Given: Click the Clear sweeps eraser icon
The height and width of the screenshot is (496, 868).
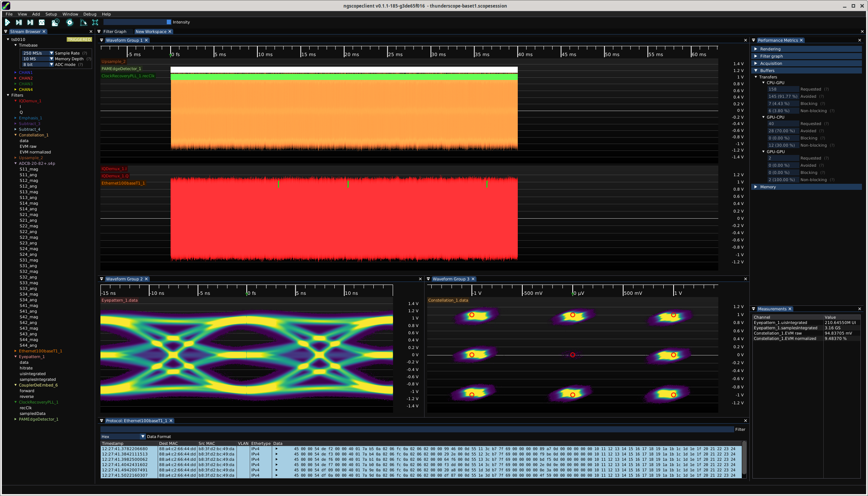Looking at the screenshot, I should coord(83,22).
